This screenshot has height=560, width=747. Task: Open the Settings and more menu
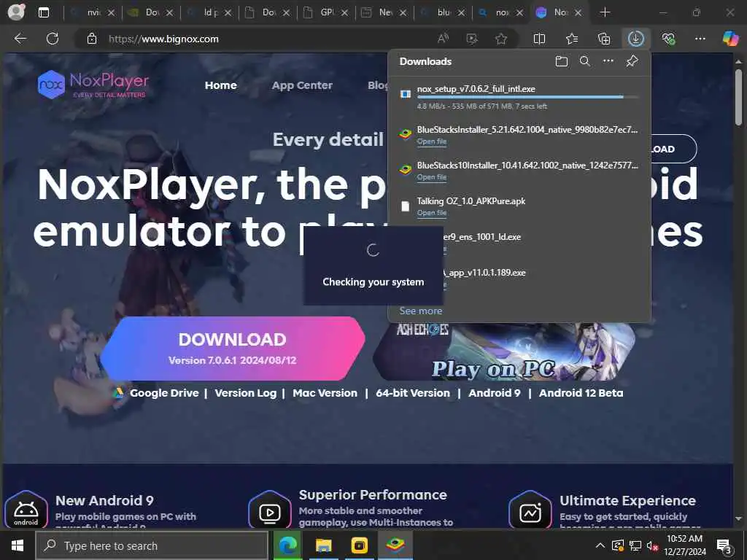click(700, 39)
